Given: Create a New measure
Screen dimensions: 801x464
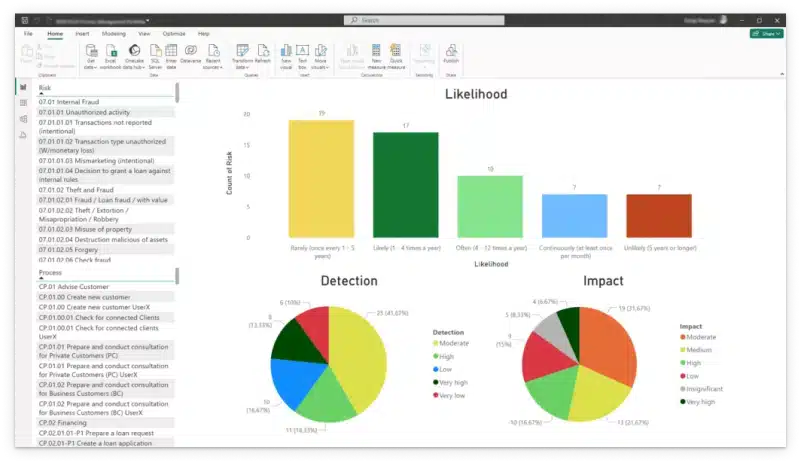Looking at the screenshot, I should (376, 51).
